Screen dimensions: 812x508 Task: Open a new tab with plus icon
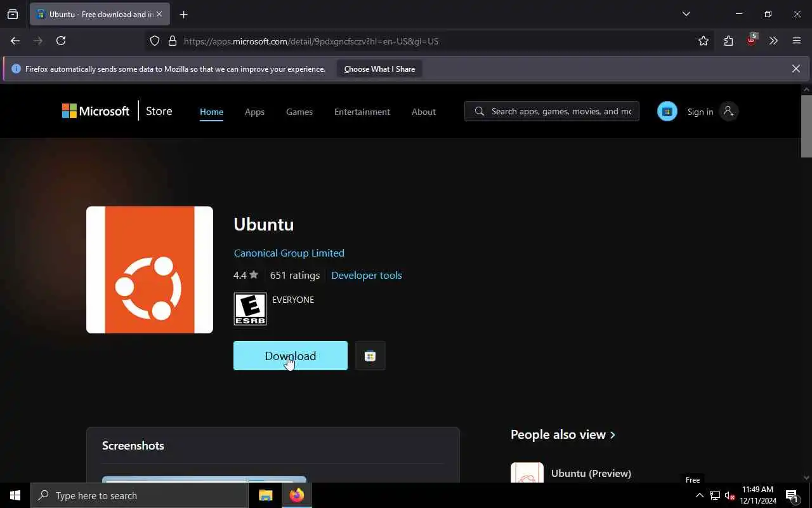coord(183,14)
